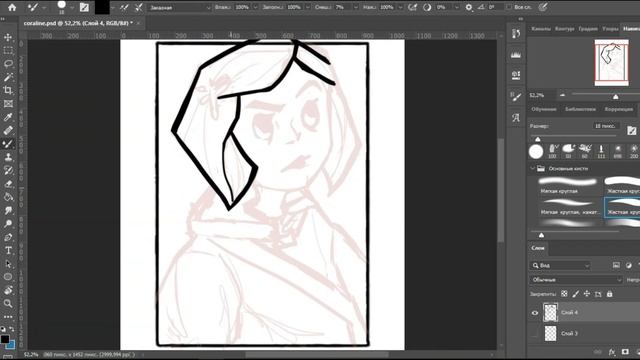The image size is (640, 360).
Task: Select the Clone Stamp tool
Action: point(8,157)
